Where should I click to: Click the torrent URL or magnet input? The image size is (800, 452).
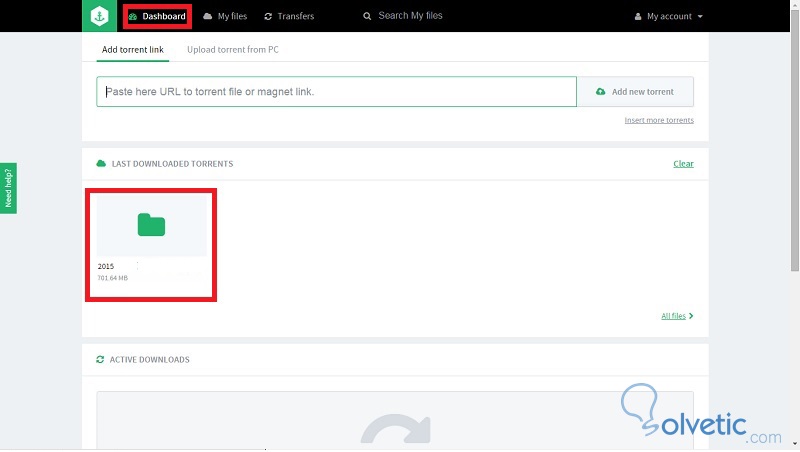pyautogui.click(x=336, y=92)
